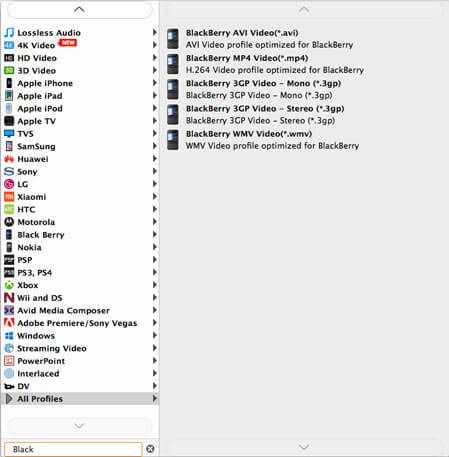Screen dimensions: 449x457
Task: Expand the PowerPoint submenu arrow
Action: click(155, 361)
